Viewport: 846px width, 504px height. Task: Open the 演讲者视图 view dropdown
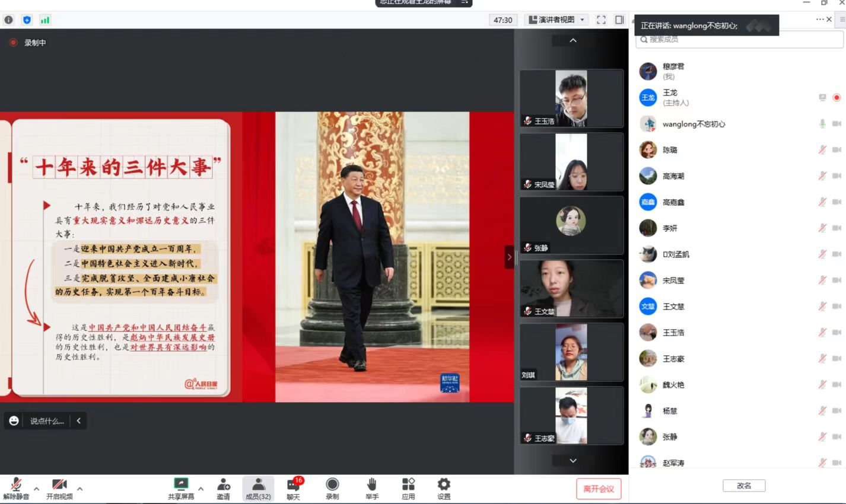tap(557, 20)
